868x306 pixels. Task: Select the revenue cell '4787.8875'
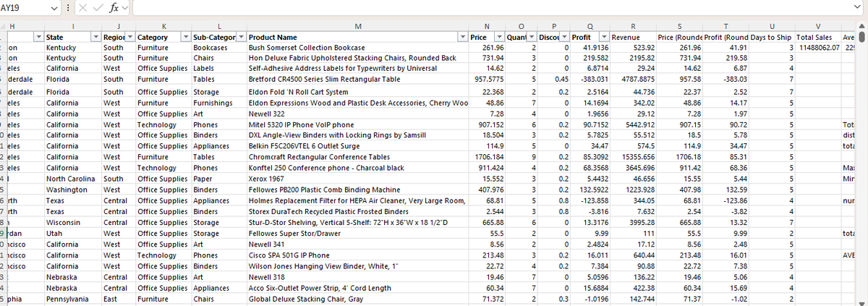633,79
